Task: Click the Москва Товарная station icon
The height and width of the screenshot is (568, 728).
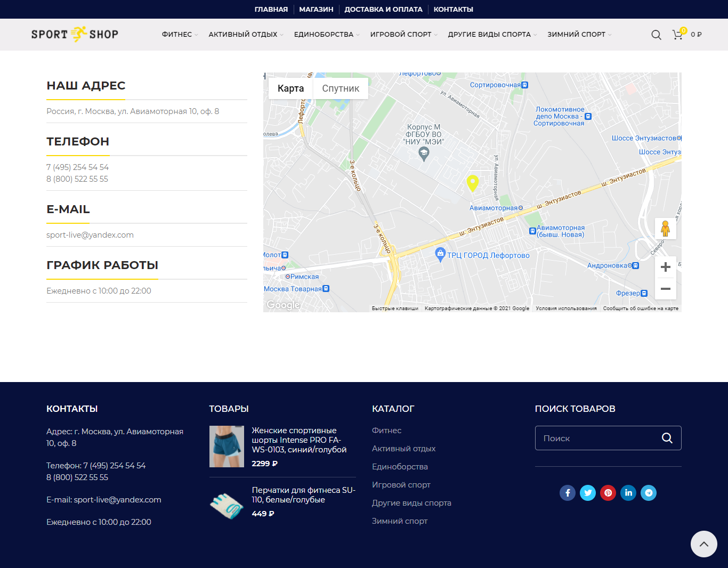Action: [x=326, y=289]
